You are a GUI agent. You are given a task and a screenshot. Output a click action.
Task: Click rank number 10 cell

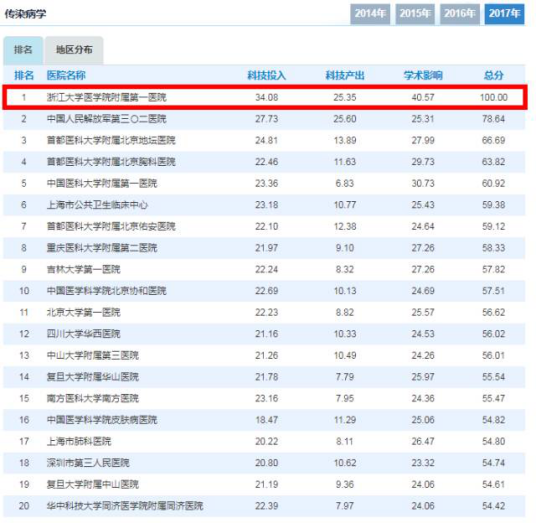click(24, 291)
